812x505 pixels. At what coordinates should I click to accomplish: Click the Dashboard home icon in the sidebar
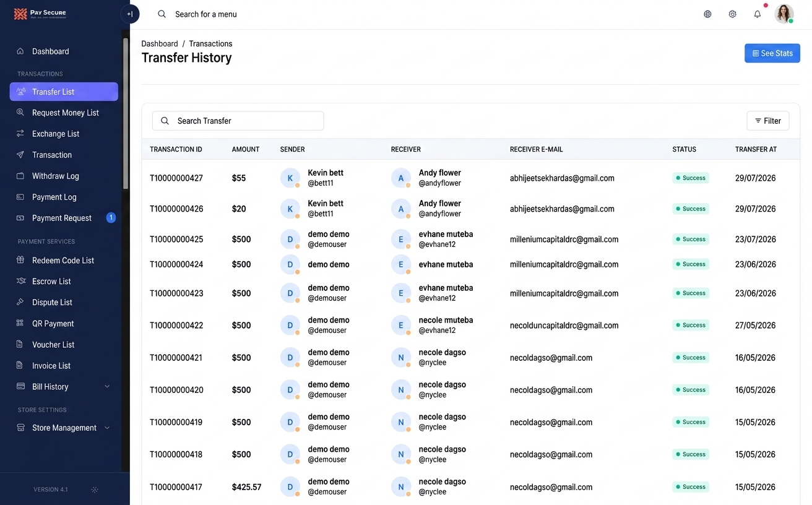(20, 51)
